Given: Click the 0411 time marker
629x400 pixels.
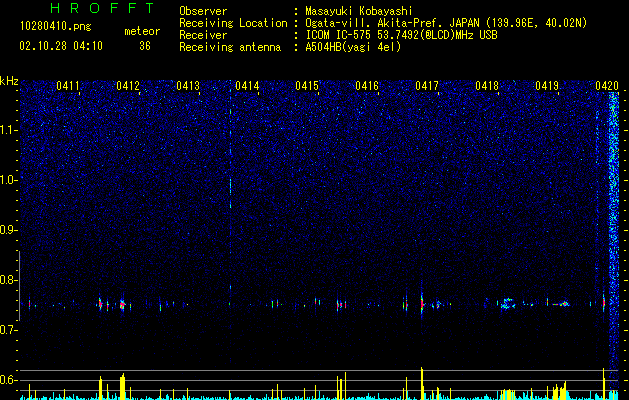Looking at the screenshot, I should click(x=68, y=86).
